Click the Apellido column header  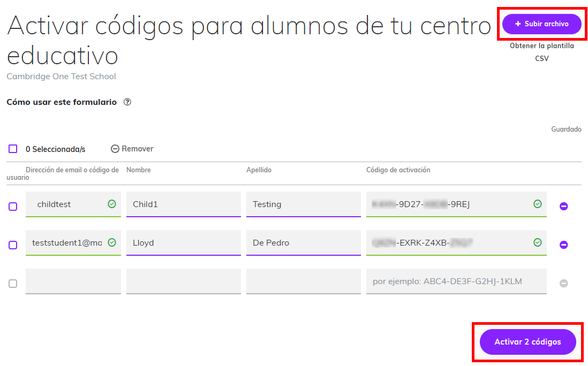[x=259, y=170]
